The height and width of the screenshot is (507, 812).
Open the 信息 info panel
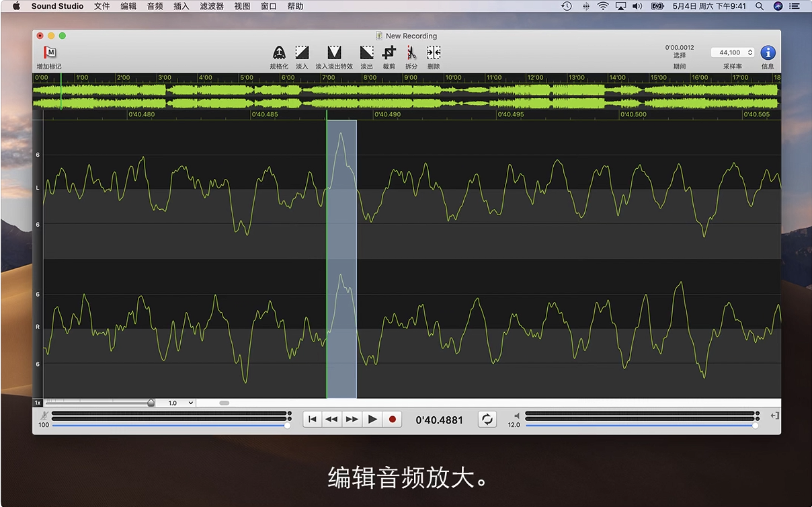[768, 52]
